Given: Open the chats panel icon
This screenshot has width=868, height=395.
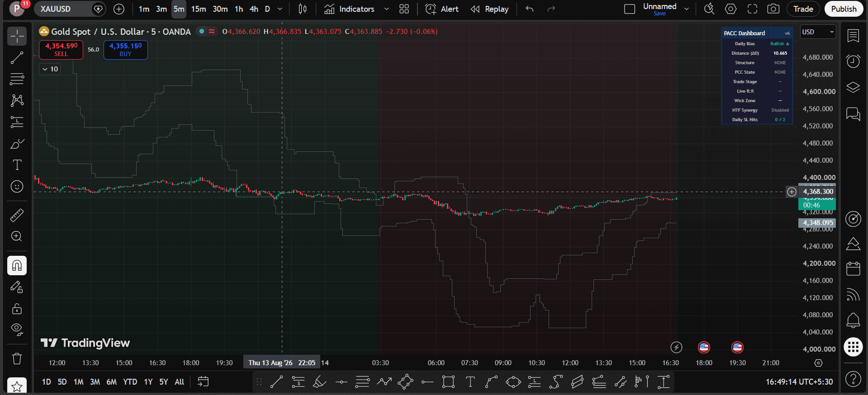Looking at the screenshot, I should coord(854,114).
